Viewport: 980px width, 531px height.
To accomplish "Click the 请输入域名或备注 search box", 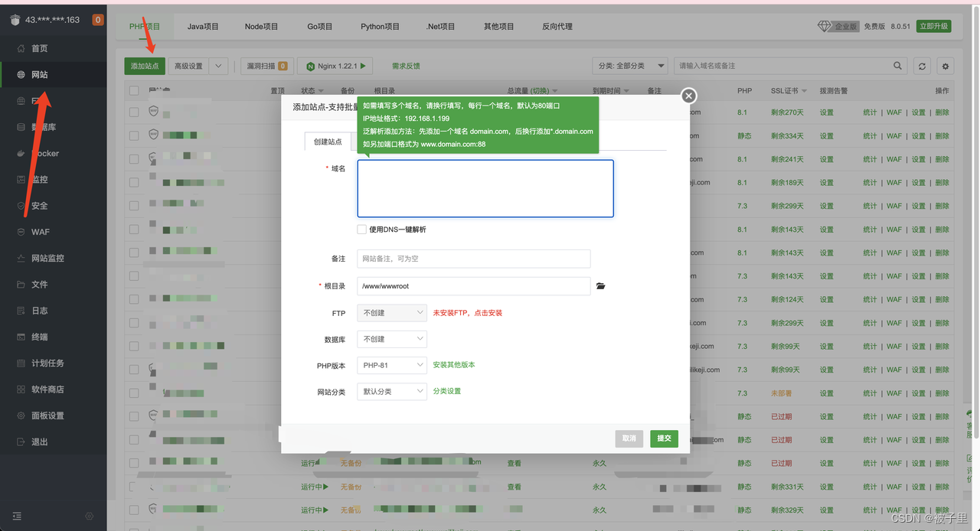I will tap(781, 66).
